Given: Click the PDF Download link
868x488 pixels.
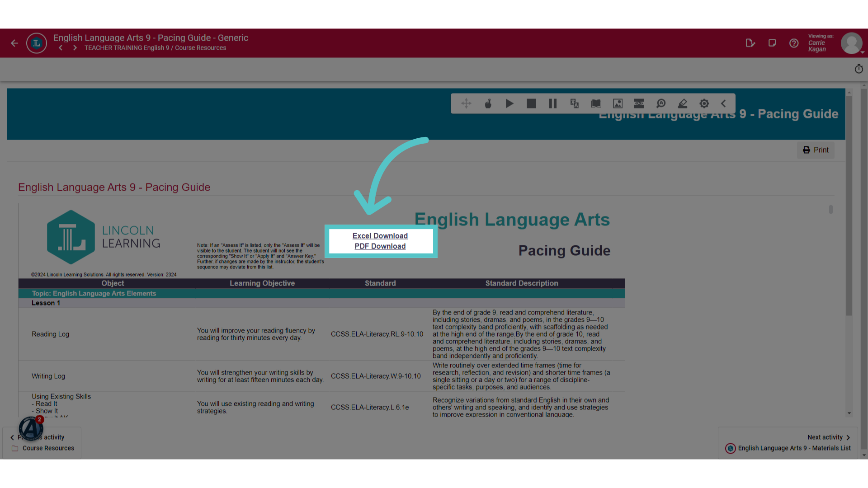Looking at the screenshot, I should [380, 246].
